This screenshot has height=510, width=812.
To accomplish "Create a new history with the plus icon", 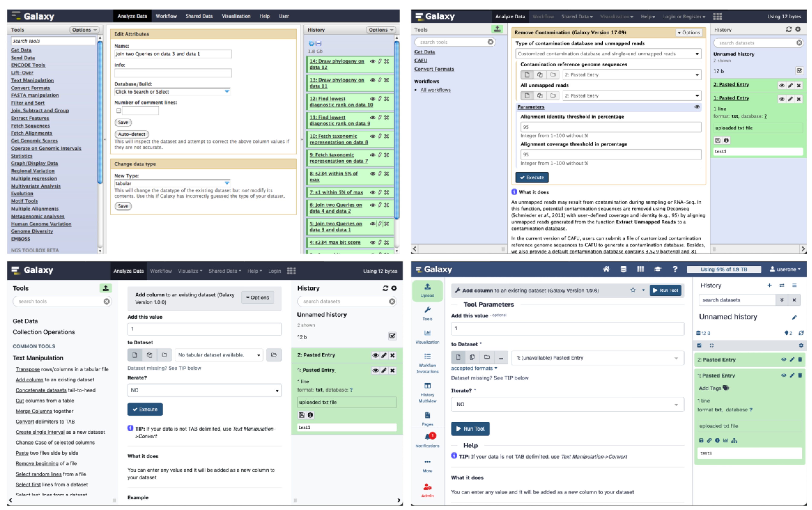I will click(769, 285).
